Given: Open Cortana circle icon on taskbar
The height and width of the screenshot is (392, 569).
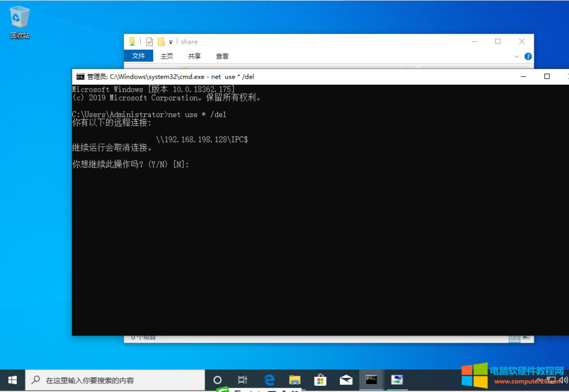Looking at the screenshot, I should (x=217, y=380).
